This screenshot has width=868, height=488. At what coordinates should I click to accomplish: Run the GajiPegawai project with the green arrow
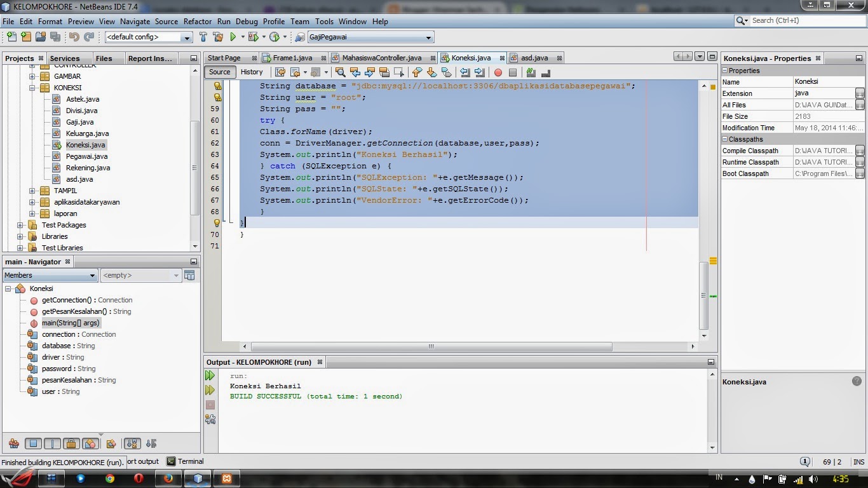click(232, 37)
